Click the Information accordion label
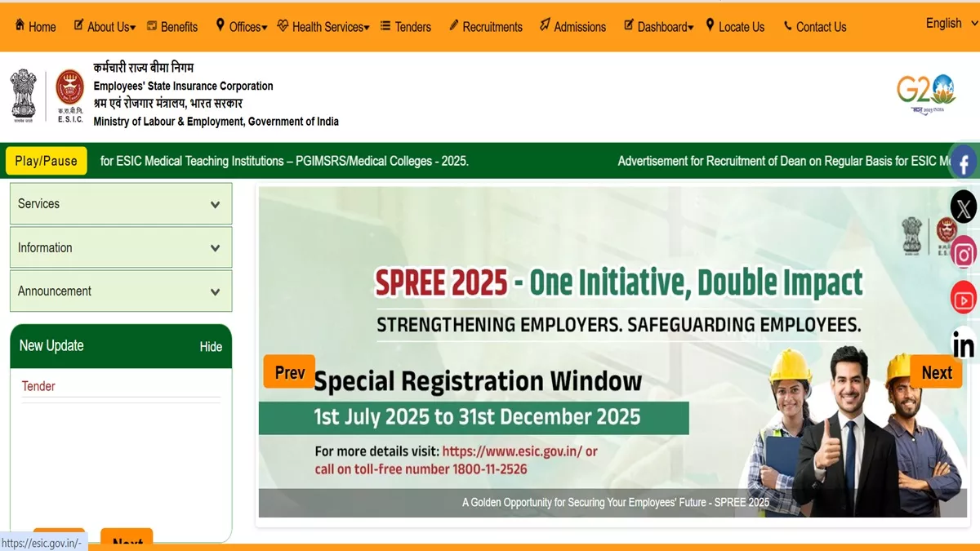This screenshot has width=980, height=551. 45,247
